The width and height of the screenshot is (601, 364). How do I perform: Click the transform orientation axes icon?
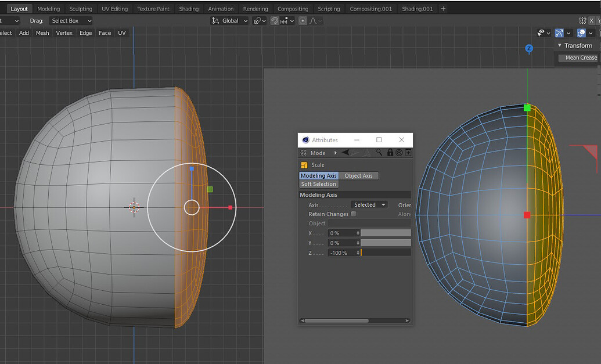tap(215, 21)
